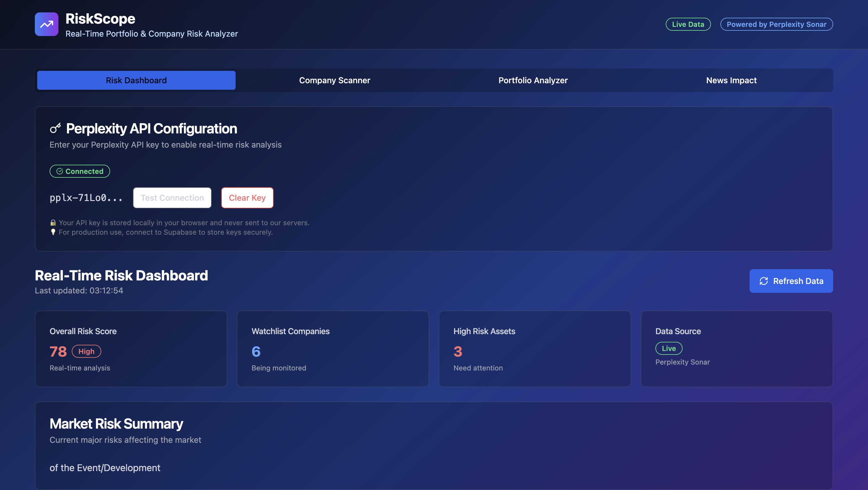Select the Risk Dashboard tab

(136, 80)
